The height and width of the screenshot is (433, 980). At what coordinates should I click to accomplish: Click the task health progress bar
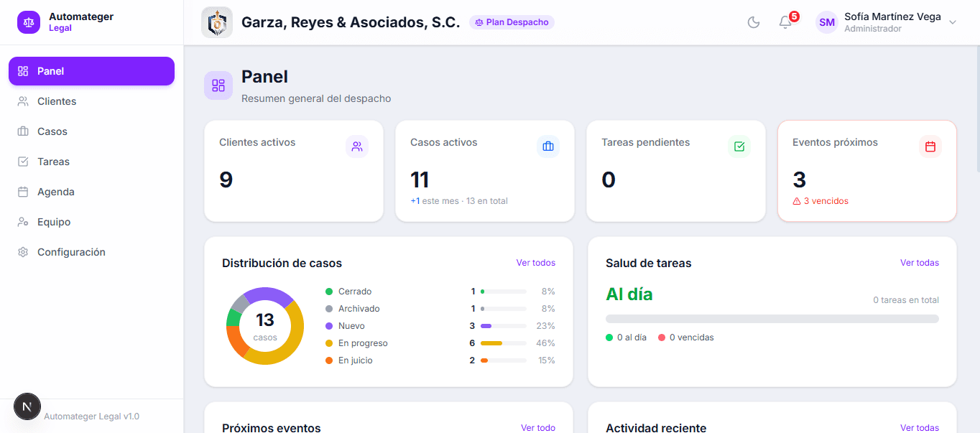[771, 318]
